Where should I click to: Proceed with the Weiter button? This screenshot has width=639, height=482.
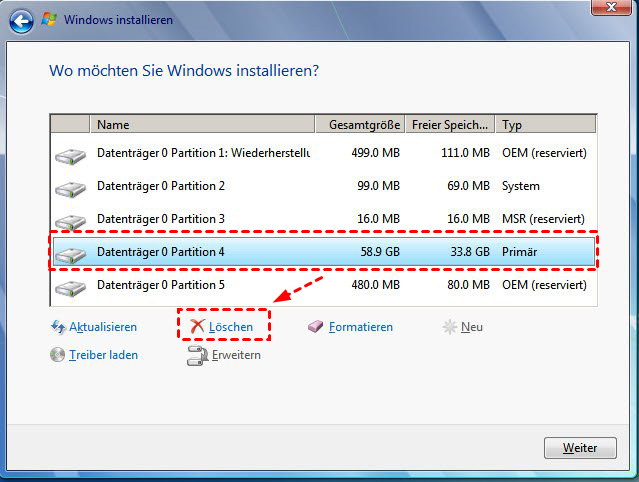[580, 448]
